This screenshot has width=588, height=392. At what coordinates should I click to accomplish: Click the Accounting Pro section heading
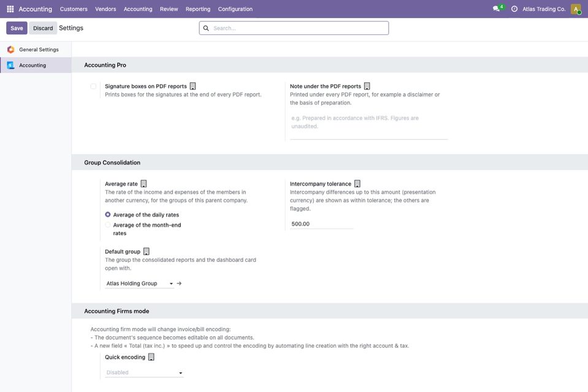[105, 65]
